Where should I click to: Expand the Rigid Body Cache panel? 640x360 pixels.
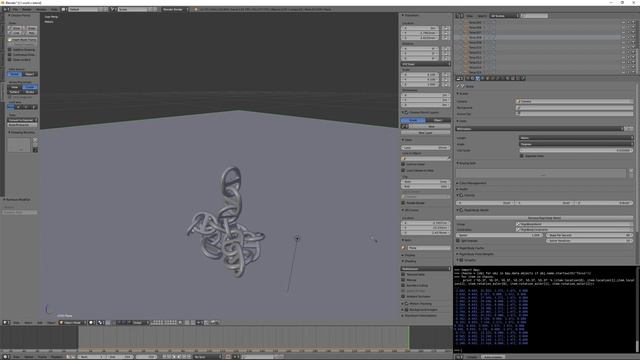point(471,248)
